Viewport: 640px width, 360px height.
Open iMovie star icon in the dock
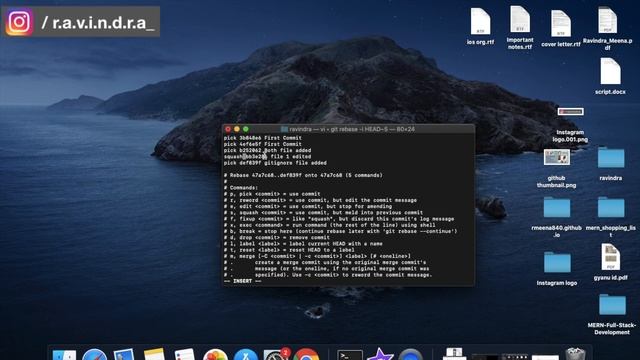380,354
